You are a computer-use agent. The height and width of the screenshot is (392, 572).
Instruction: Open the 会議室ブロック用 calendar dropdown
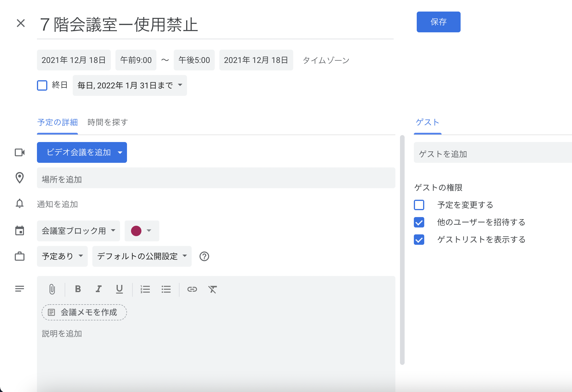[78, 231]
